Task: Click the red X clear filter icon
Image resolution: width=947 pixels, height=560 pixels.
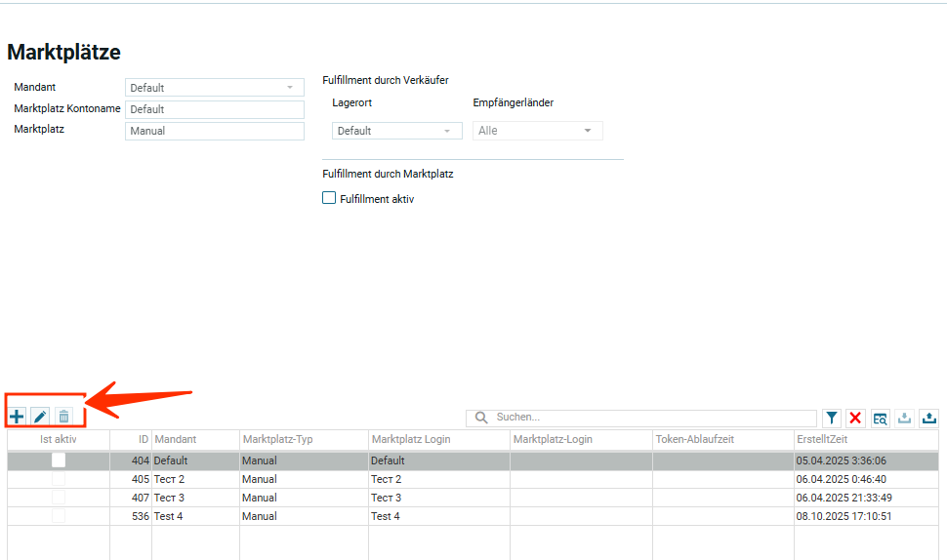Action: (855, 418)
